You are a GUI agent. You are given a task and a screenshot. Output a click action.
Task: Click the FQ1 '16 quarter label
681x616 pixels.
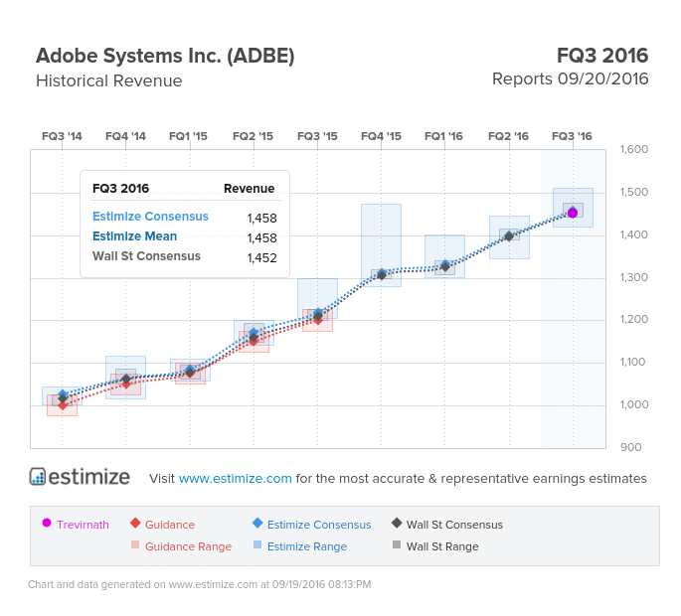[443, 136]
